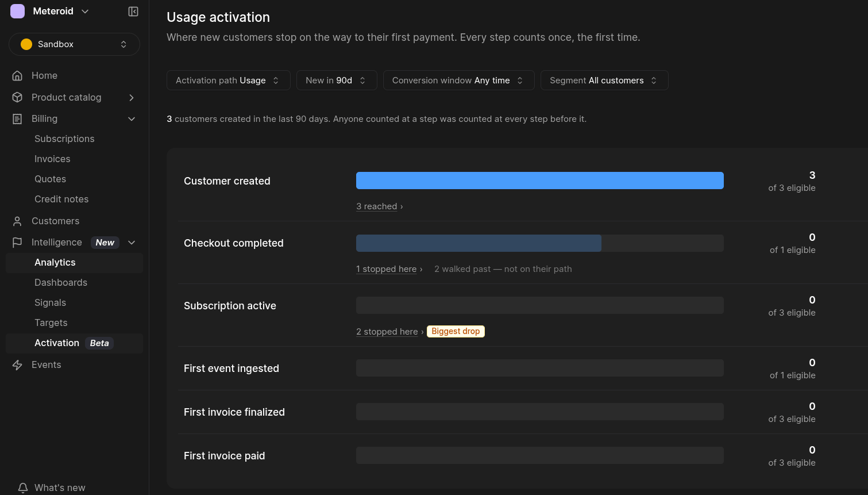Click the Billing document icon

click(17, 118)
